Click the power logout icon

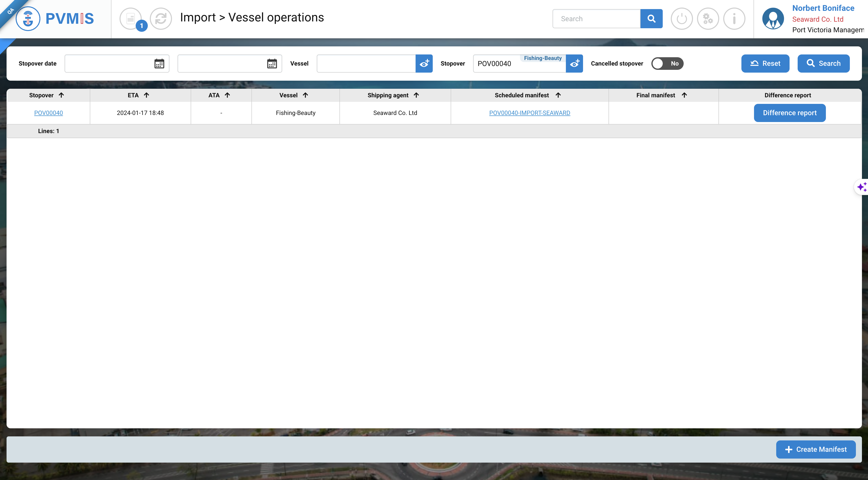coord(681,18)
